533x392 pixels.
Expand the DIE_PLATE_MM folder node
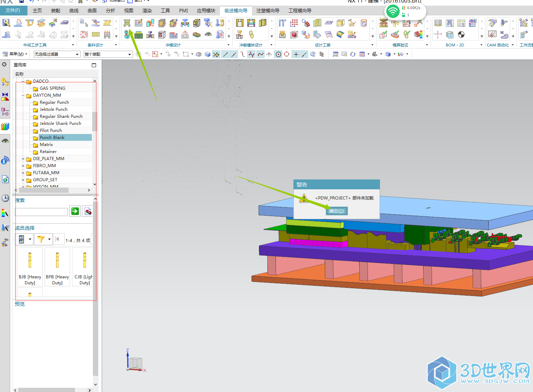tap(23, 159)
